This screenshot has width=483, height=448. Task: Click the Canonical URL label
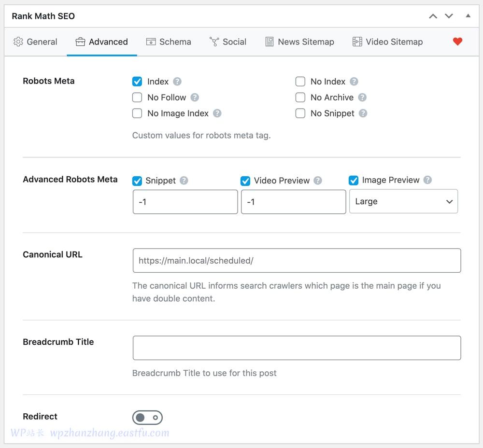click(53, 254)
